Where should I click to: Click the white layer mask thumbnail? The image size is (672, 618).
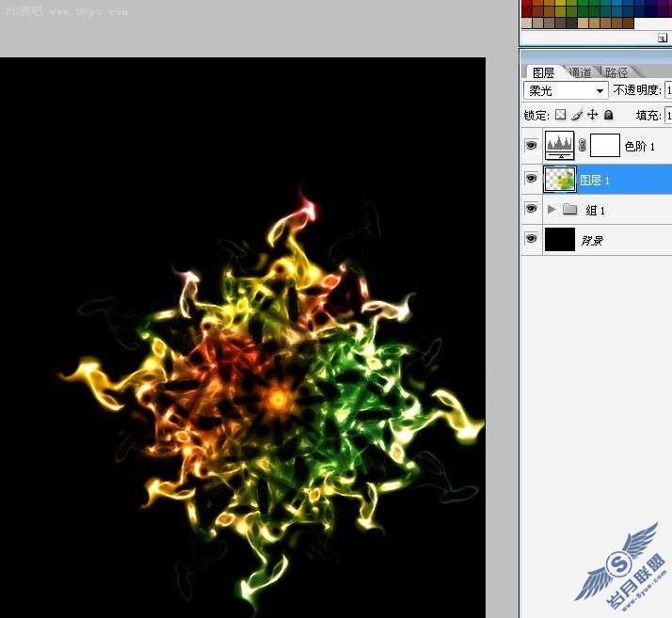click(605, 146)
